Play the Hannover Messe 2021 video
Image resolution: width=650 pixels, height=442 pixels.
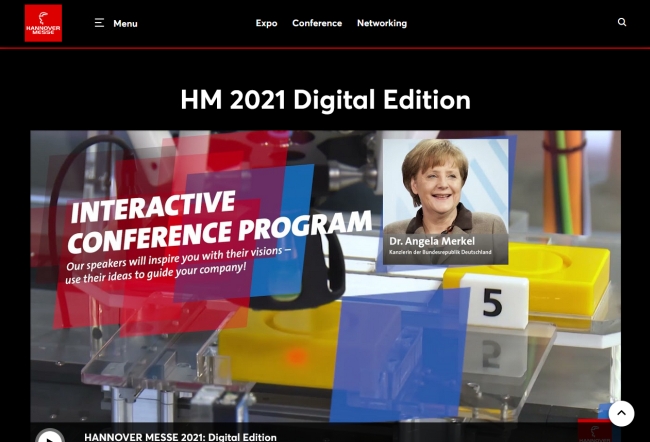coord(50,436)
